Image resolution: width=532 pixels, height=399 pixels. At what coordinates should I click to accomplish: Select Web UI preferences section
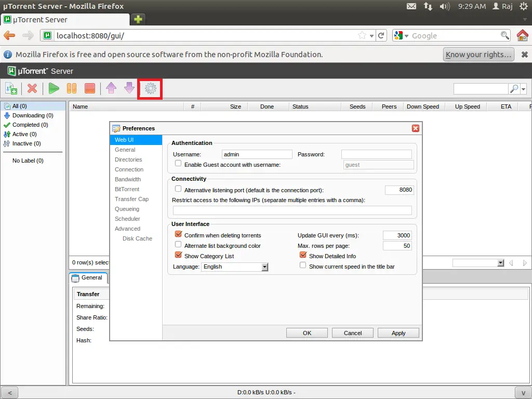point(136,140)
